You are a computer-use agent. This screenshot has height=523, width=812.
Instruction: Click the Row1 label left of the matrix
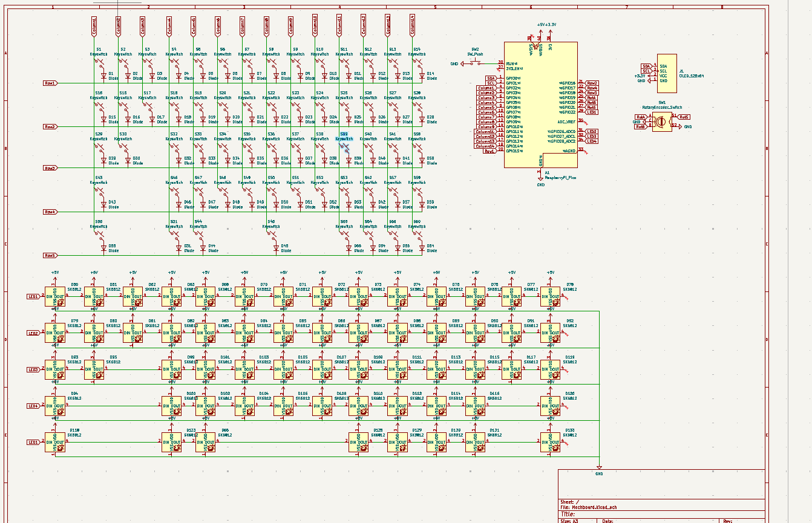tap(50, 83)
